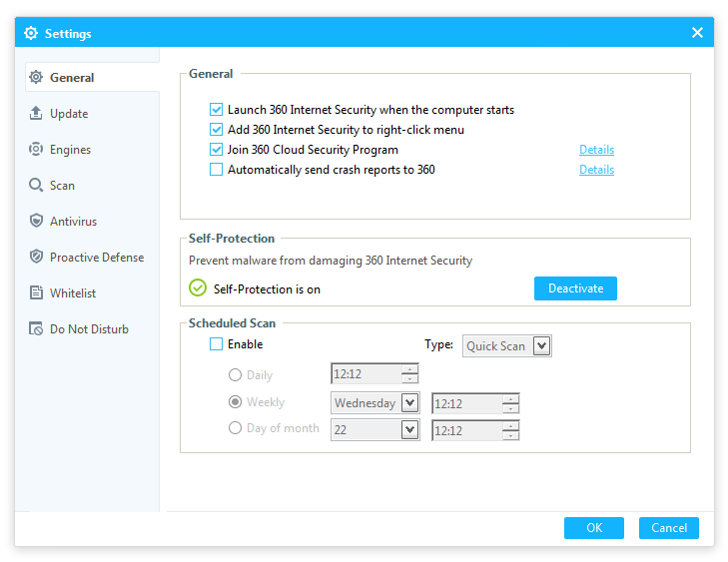Click the Antivirus shield icon

[36, 222]
